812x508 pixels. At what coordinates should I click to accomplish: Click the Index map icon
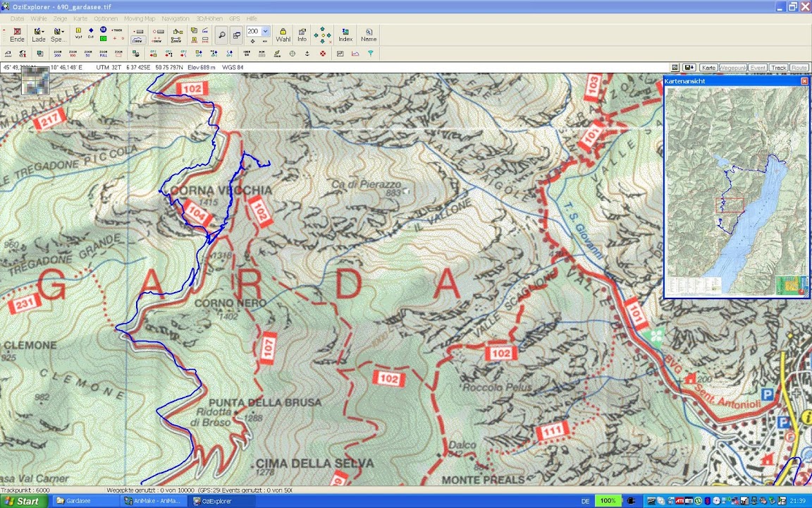345,35
